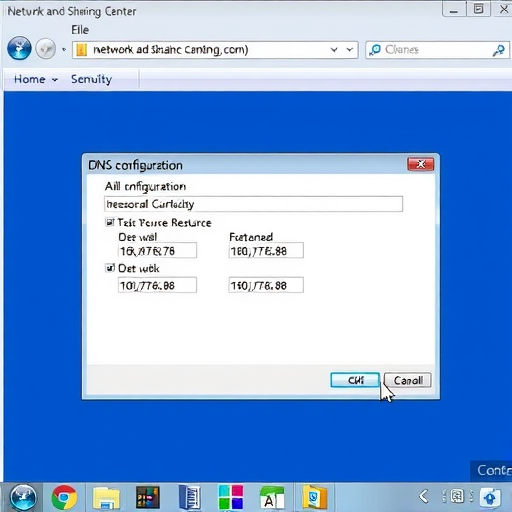This screenshot has width=512, height=512.
Task: Open the Eile menu
Action: (80, 30)
